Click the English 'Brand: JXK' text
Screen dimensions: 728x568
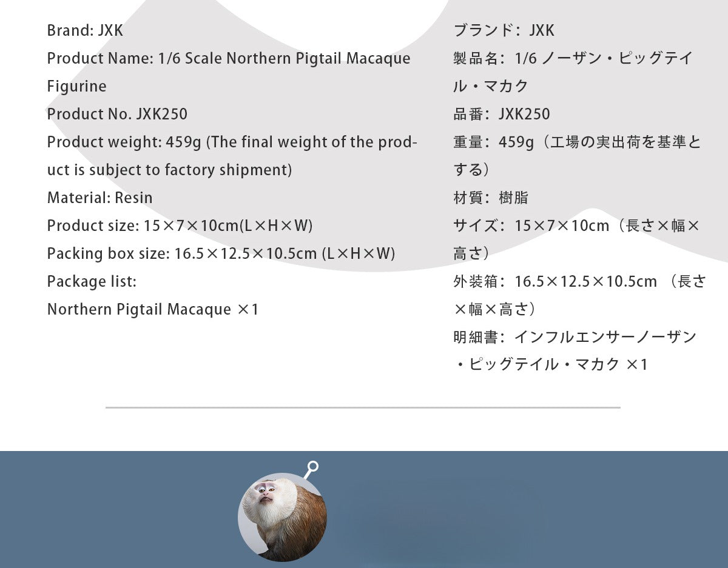[x=85, y=30]
